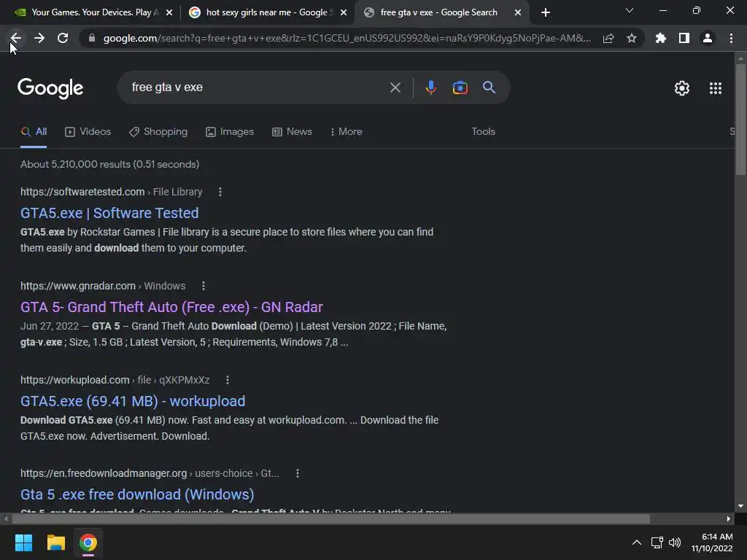Close the middle Google search tab
747x560 pixels.
point(344,12)
